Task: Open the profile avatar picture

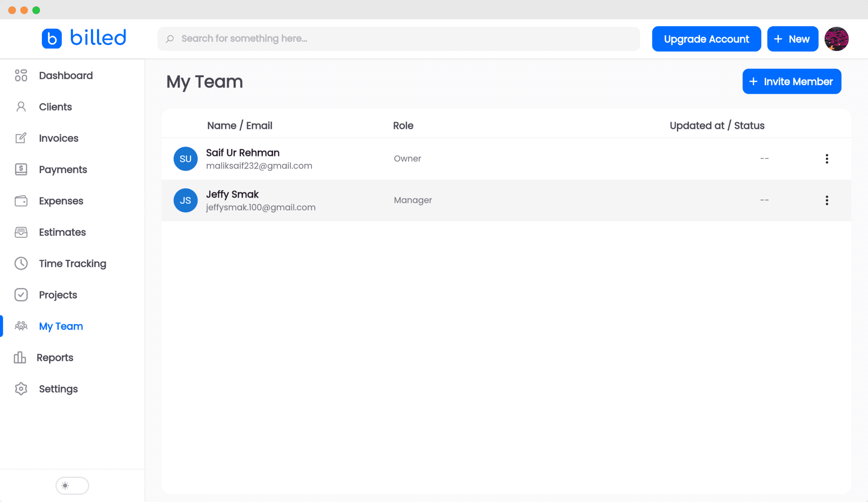Action: pos(837,39)
